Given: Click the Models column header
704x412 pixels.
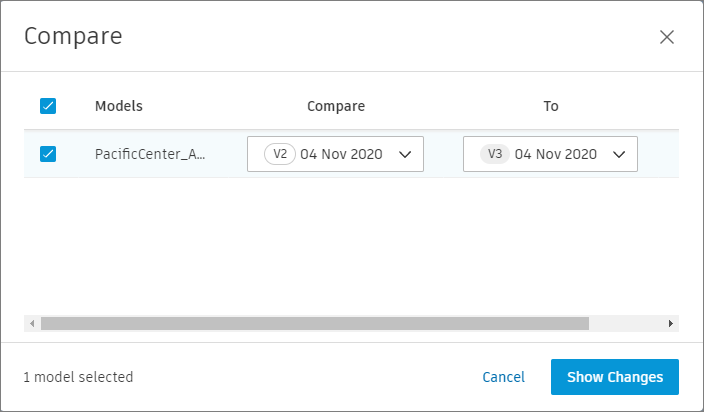Looking at the screenshot, I should 119,106.
